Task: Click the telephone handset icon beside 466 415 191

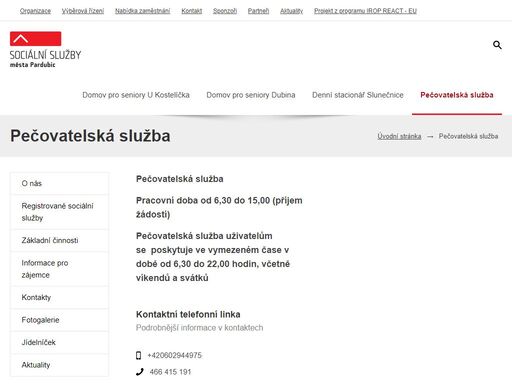Action: click(140, 372)
